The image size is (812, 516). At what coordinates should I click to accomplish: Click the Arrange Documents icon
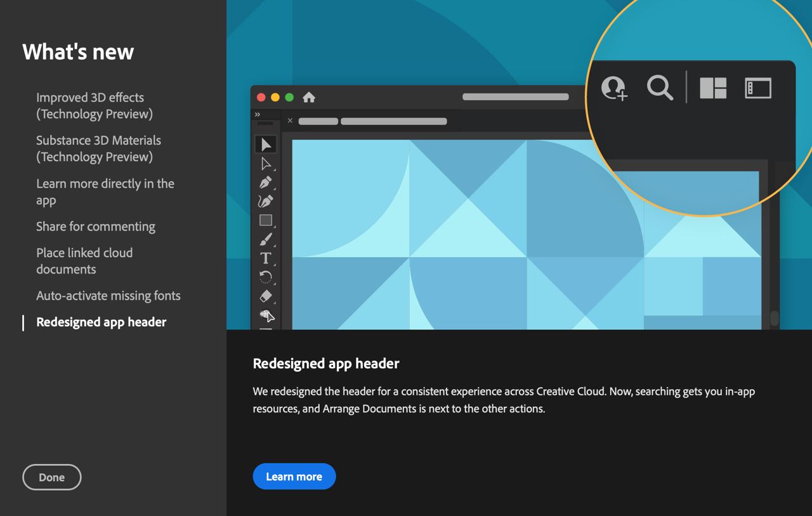tap(713, 88)
